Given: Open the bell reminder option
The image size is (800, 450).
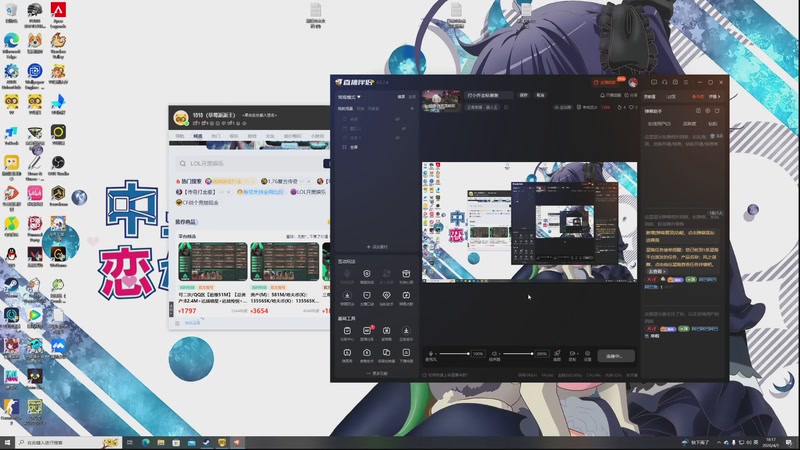Looking at the screenshot, I should pos(610,95).
